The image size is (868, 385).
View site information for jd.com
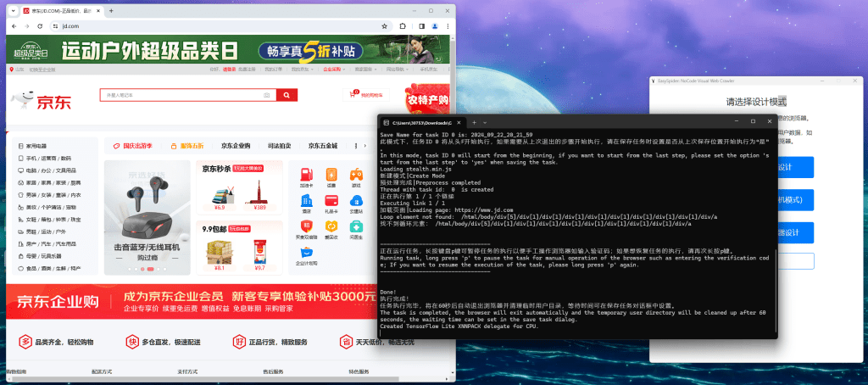tap(55, 26)
